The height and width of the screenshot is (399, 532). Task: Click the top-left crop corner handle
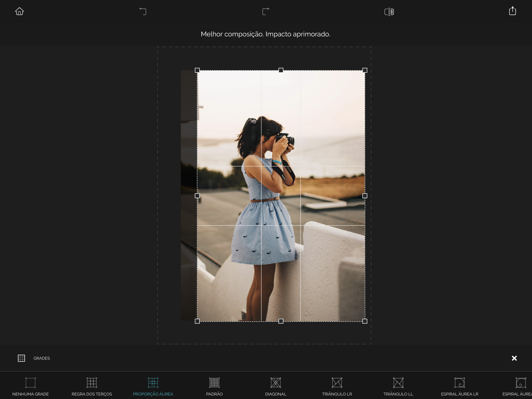click(x=197, y=70)
